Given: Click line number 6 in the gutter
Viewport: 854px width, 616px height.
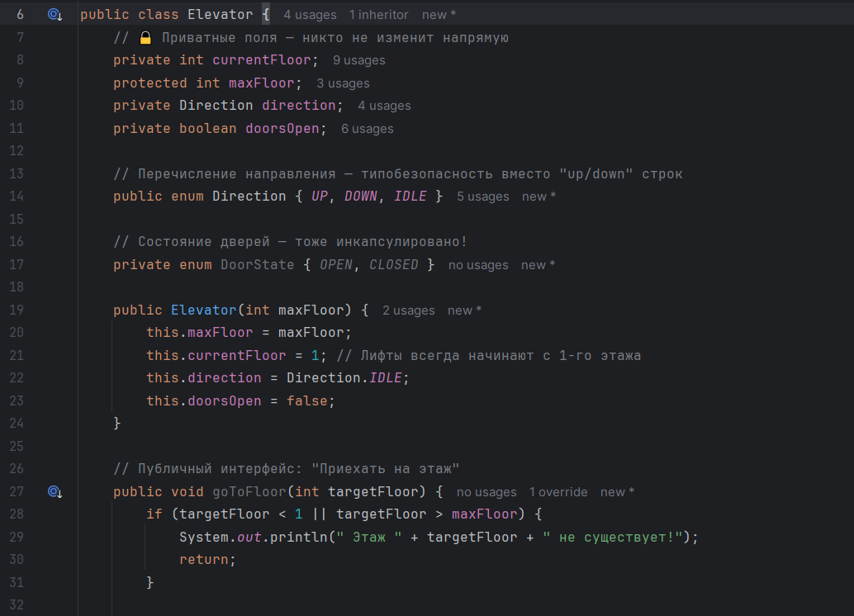Looking at the screenshot, I should (20, 15).
